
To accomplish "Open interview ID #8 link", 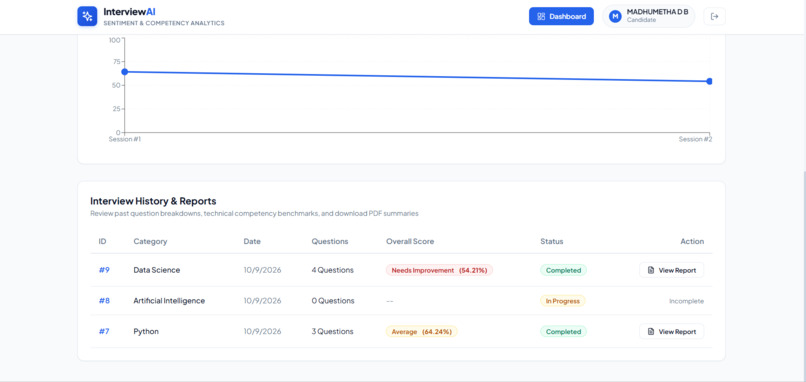I will [104, 301].
